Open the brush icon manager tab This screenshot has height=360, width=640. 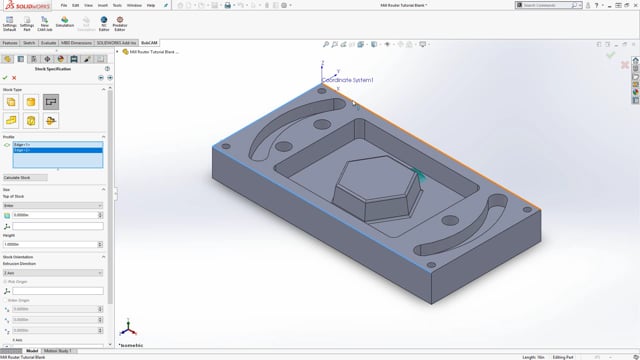(87, 59)
